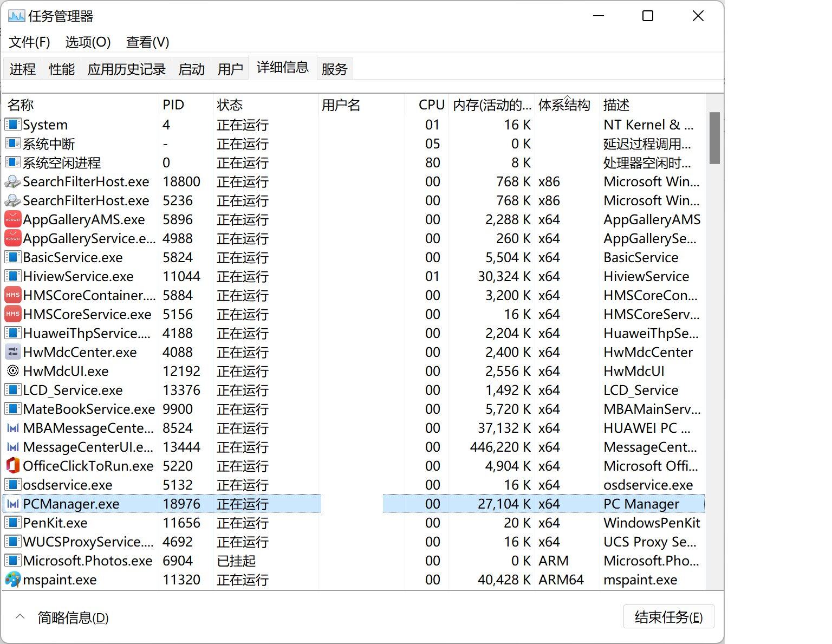Click the PCManager.exe M icon
Screen dimensions: 832x644
pyautogui.click(x=13, y=504)
